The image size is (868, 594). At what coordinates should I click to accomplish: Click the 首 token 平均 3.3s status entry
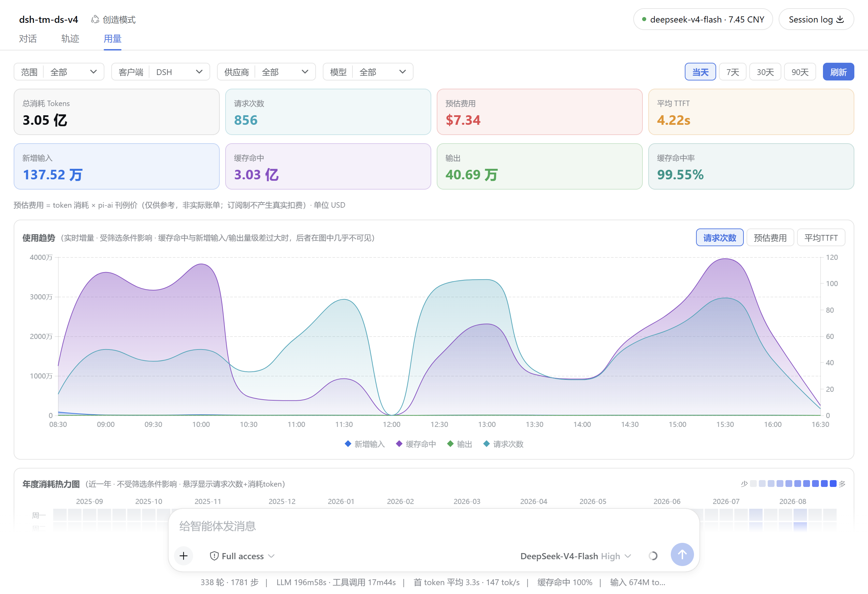(466, 582)
